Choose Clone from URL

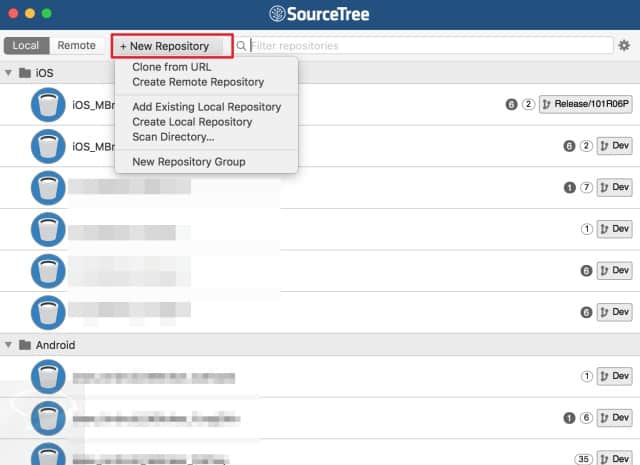[172, 67]
